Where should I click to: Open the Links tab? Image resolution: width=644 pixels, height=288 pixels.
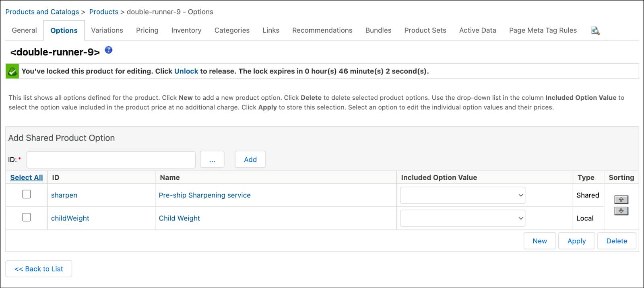271,30
